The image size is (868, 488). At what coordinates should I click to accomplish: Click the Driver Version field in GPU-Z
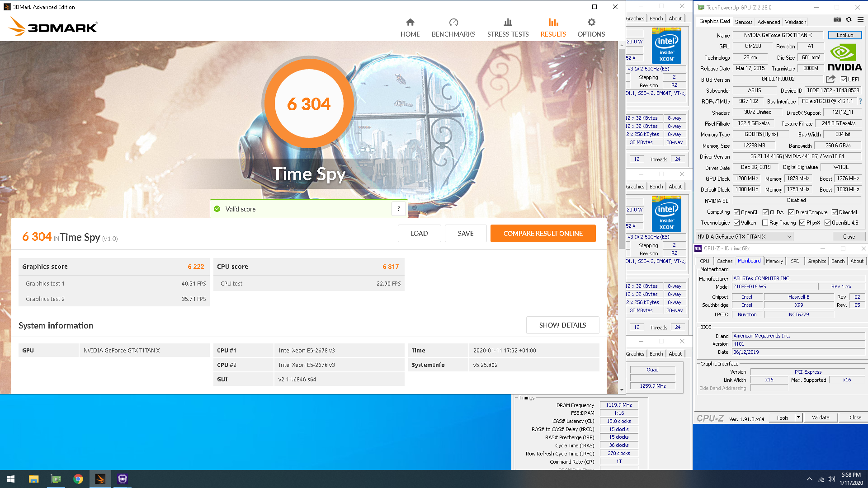pyautogui.click(x=797, y=156)
